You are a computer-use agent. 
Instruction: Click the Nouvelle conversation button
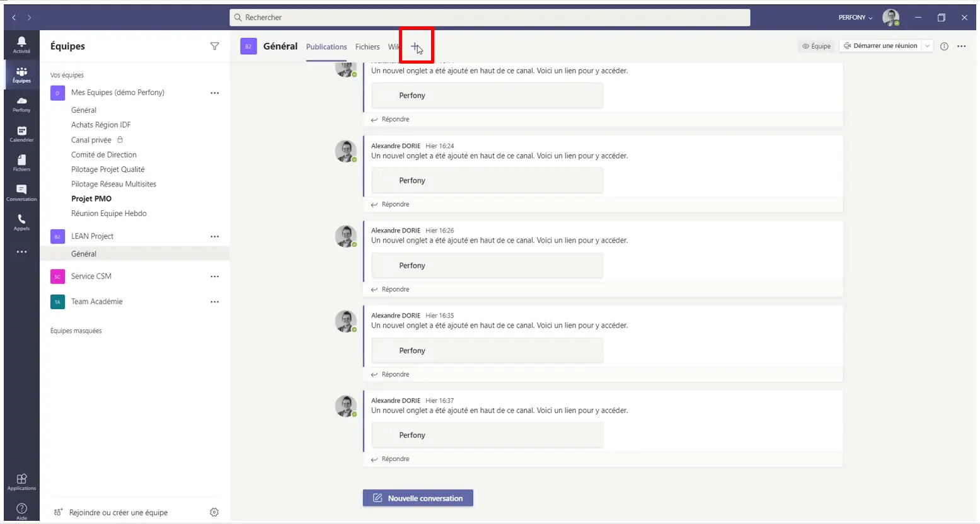(x=418, y=498)
